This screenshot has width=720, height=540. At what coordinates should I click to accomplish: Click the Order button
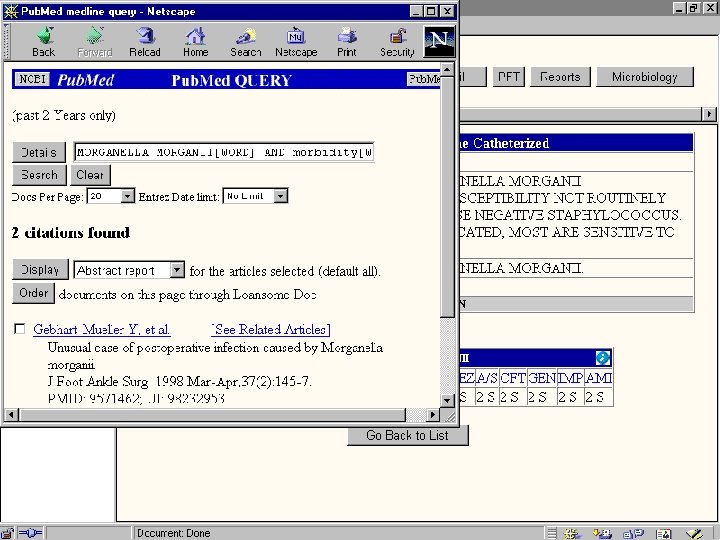[x=34, y=293]
